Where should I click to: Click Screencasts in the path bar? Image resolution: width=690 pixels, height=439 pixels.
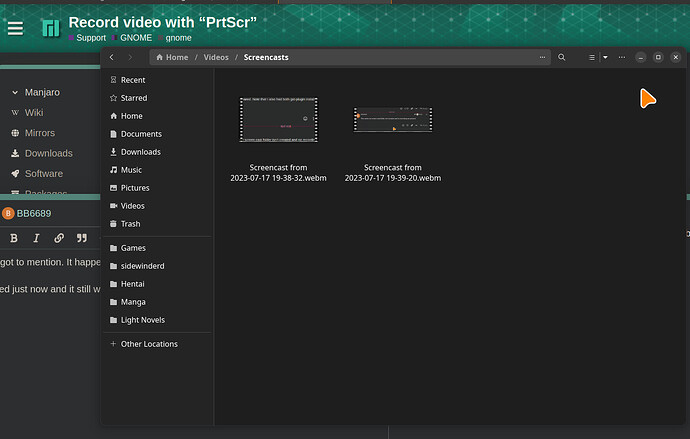point(266,57)
